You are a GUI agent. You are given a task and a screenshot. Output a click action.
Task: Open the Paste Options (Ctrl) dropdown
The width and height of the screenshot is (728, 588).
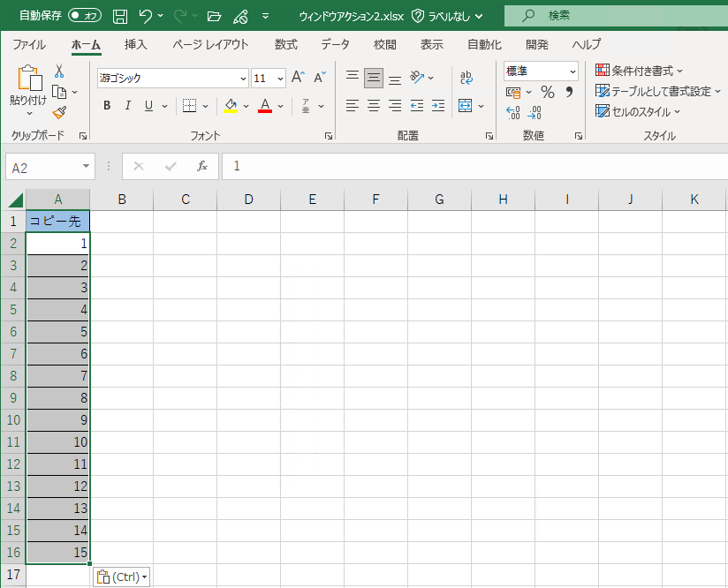(x=121, y=577)
